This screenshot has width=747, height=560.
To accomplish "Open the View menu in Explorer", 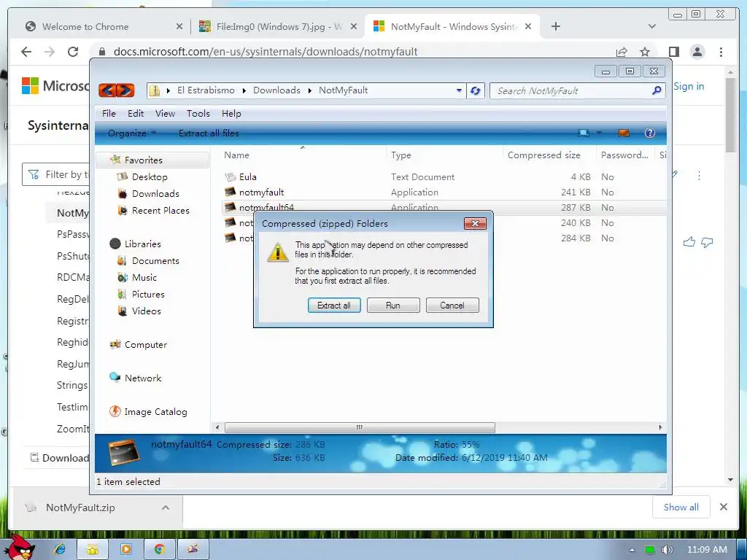I will 165,113.
